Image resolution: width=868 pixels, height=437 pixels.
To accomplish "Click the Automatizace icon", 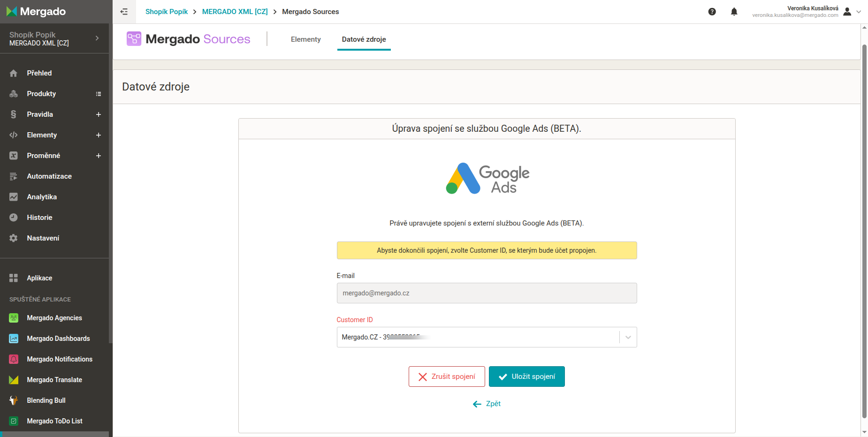I will point(14,176).
